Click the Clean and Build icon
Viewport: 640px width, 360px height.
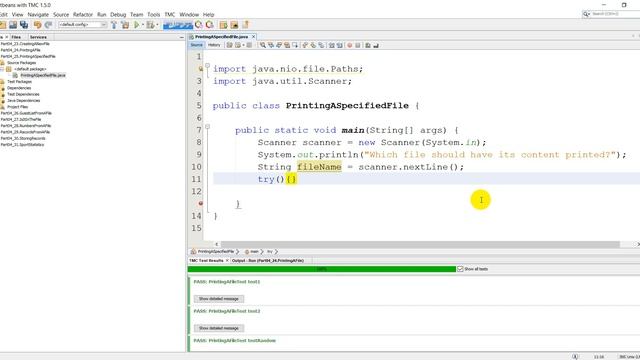[125, 25]
